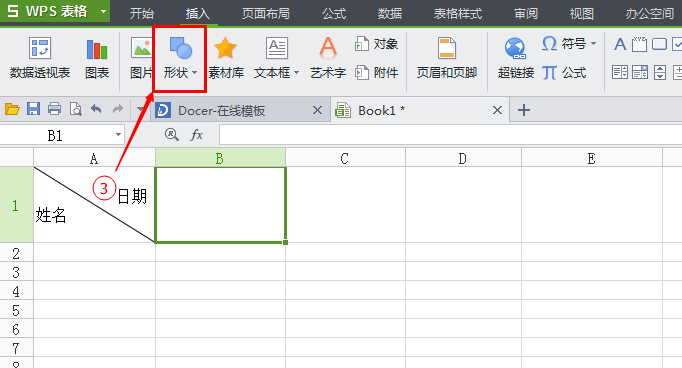Select the checkbox form control icon
Screen dimensions: 682x368
coord(677,44)
